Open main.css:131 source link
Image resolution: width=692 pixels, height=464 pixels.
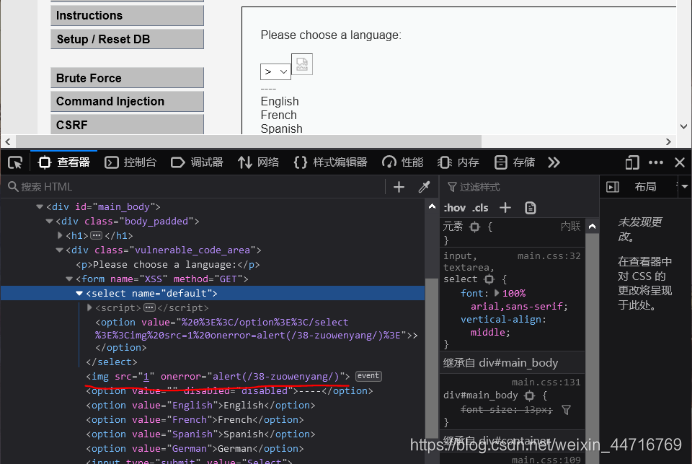(546, 382)
